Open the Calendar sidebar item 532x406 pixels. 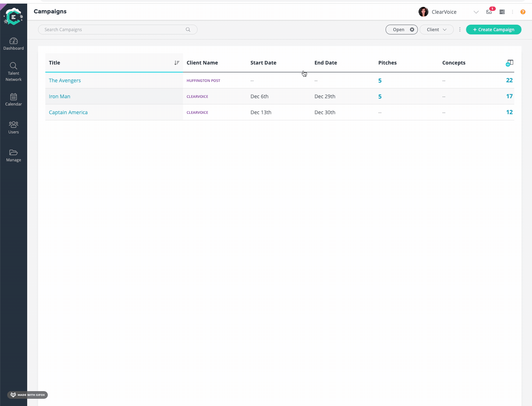[13, 100]
